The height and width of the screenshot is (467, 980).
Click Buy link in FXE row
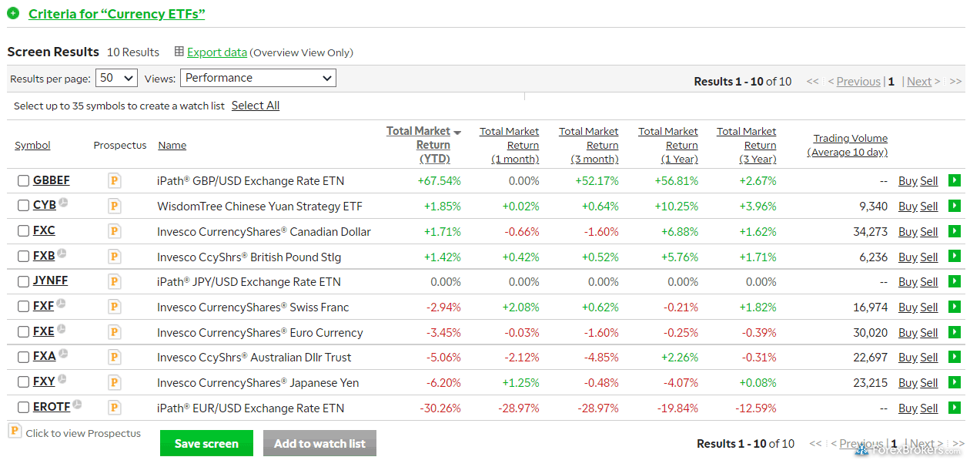(x=908, y=333)
